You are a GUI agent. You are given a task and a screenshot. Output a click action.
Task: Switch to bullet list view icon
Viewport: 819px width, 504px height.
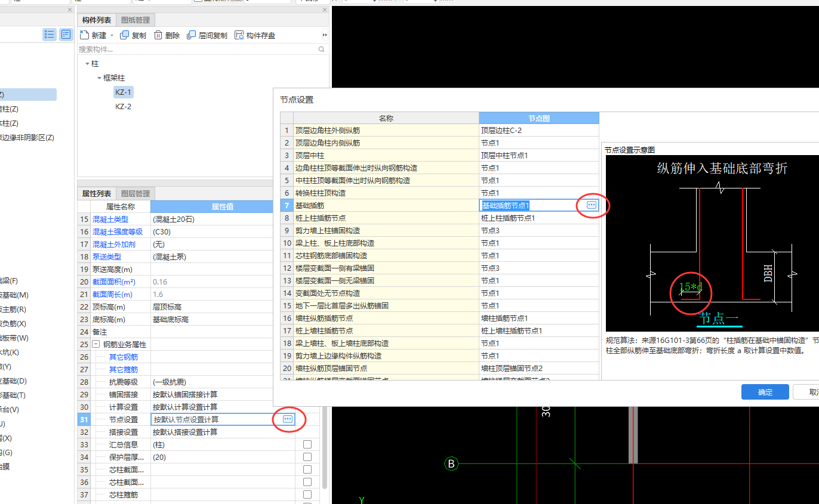pyautogui.click(x=50, y=35)
